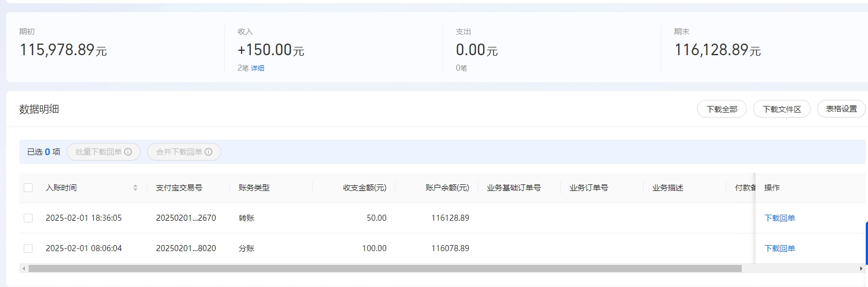Select the checkbox for the 08:06:04 row
The width and height of the screenshot is (868, 287).
(x=28, y=248)
